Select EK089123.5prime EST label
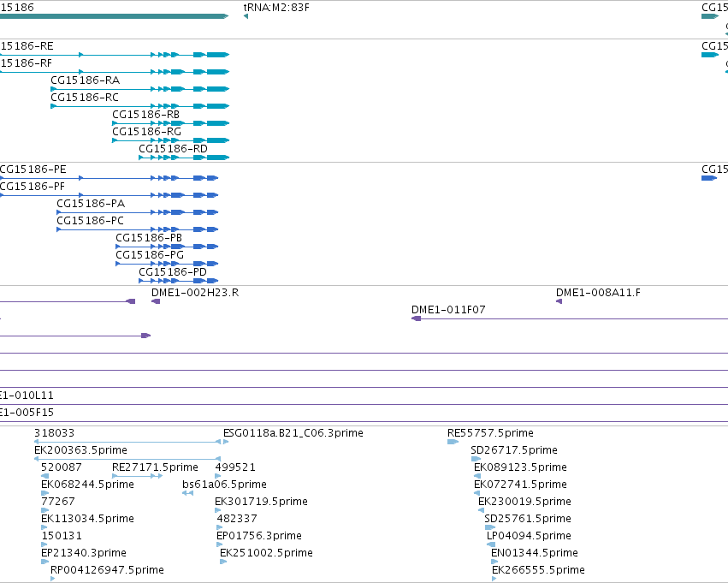 tap(520, 467)
